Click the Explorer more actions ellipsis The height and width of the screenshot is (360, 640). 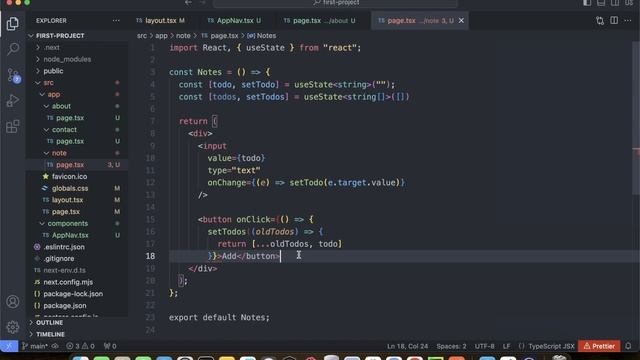tap(116, 20)
